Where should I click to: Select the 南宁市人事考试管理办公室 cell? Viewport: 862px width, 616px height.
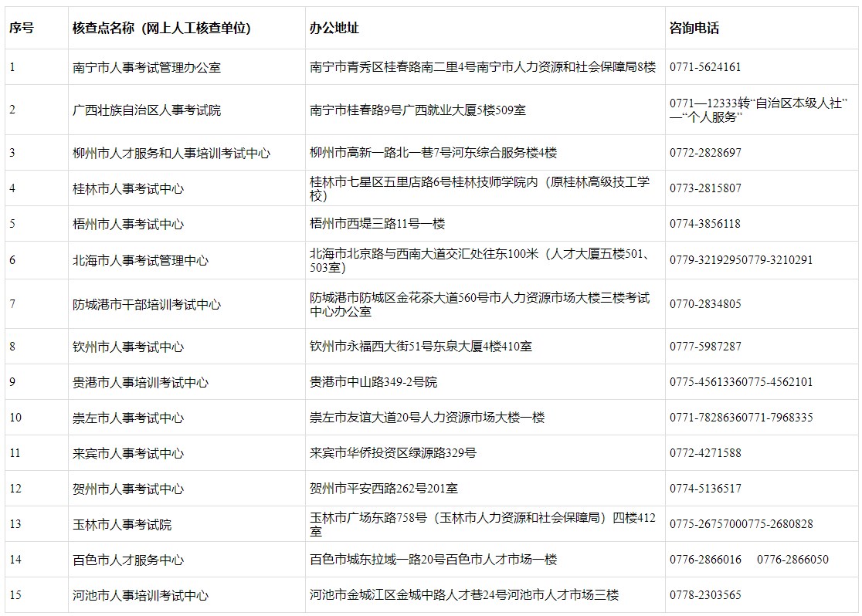coord(147,68)
